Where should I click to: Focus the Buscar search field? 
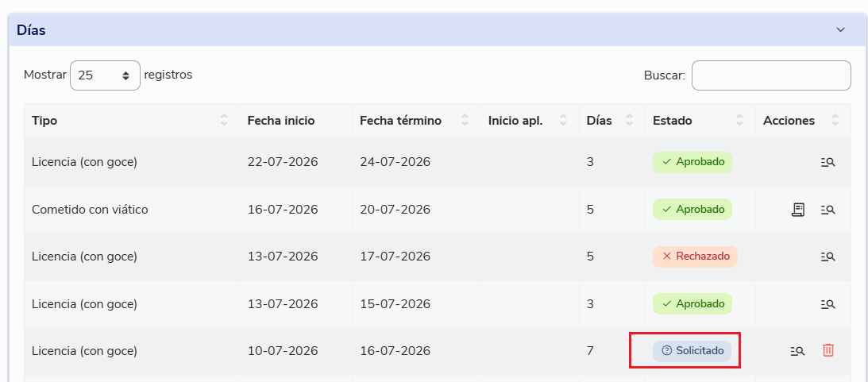771,75
